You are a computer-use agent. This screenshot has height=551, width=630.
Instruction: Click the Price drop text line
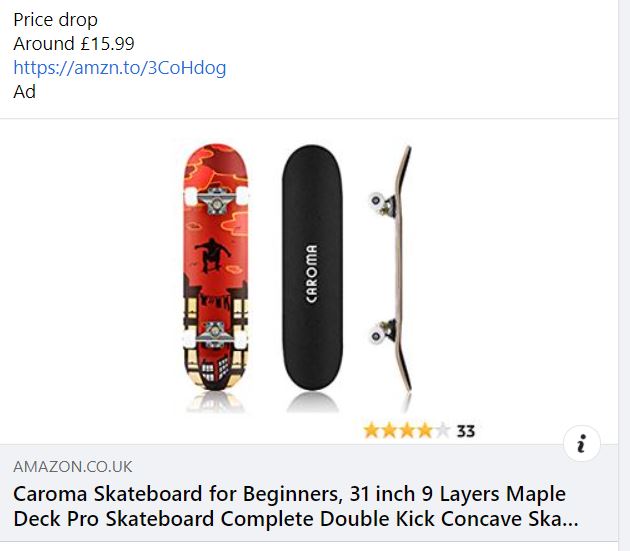(55, 20)
